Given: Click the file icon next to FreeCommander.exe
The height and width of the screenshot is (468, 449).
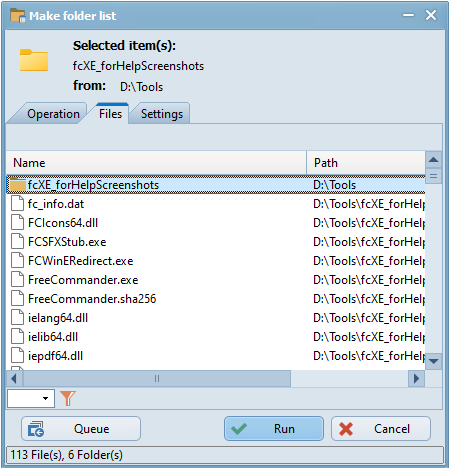Looking at the screenshot, I should [x=18, y=279].
